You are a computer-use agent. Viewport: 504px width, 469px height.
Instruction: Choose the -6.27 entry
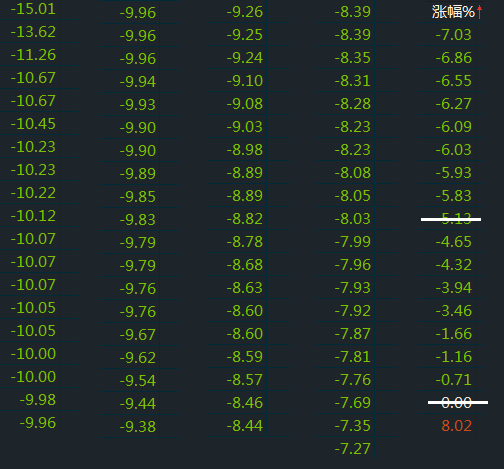click(454, 104)
